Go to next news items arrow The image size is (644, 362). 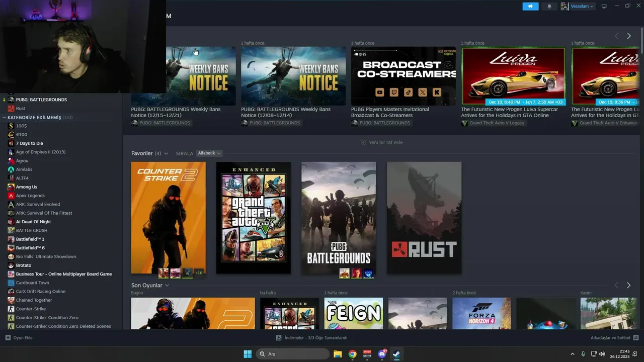click(x=628, y=36)
